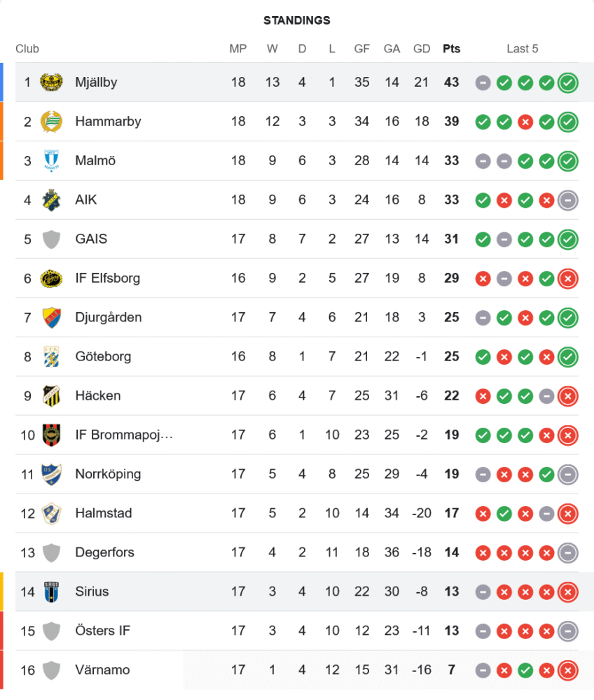
Task: Click AIK's latest draw indicator
Action: [x=568, y=200]
